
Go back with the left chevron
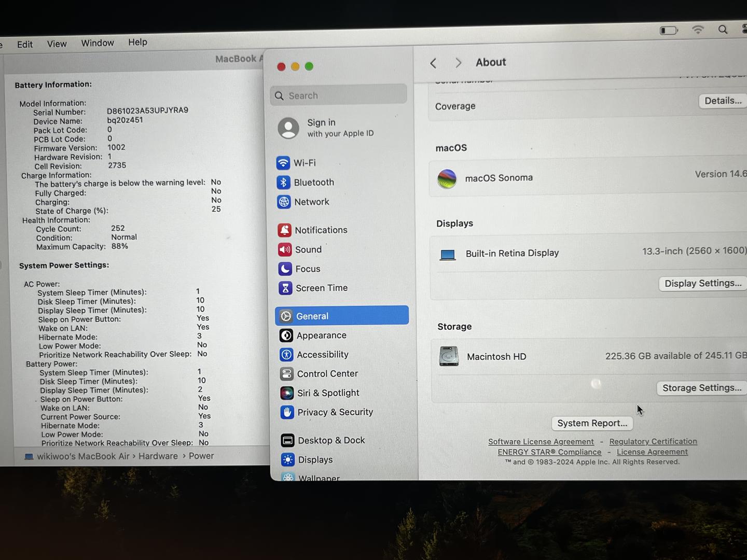coord(433,63)
